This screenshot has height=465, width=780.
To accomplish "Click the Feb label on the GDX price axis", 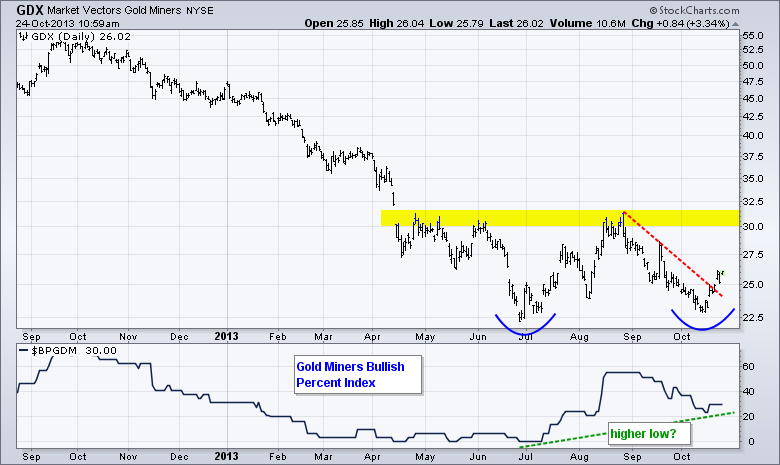I will [x=278, y=337].
